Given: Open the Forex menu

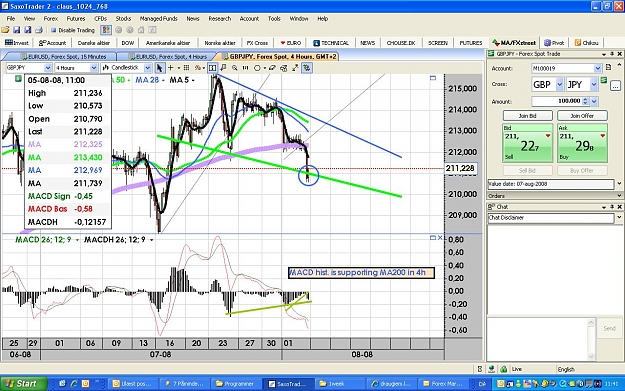Looking at the screenshot, I should point(51,18).
